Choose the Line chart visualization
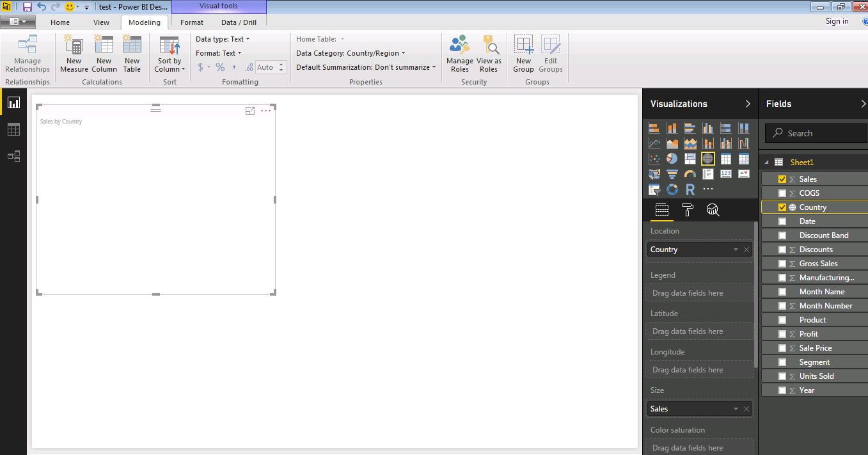This screenshot has height=455, width=868. click(x=654, y=143)
